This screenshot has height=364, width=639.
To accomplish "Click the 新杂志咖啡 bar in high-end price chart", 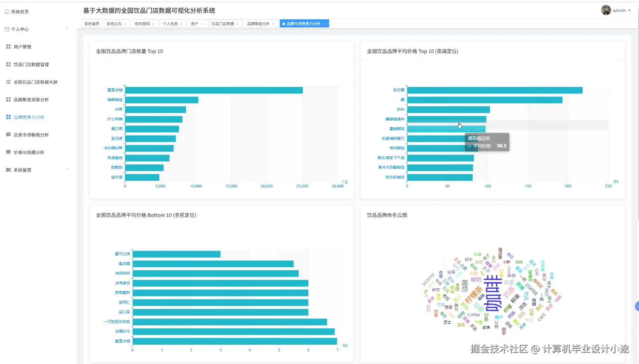I will coord(440,177).
